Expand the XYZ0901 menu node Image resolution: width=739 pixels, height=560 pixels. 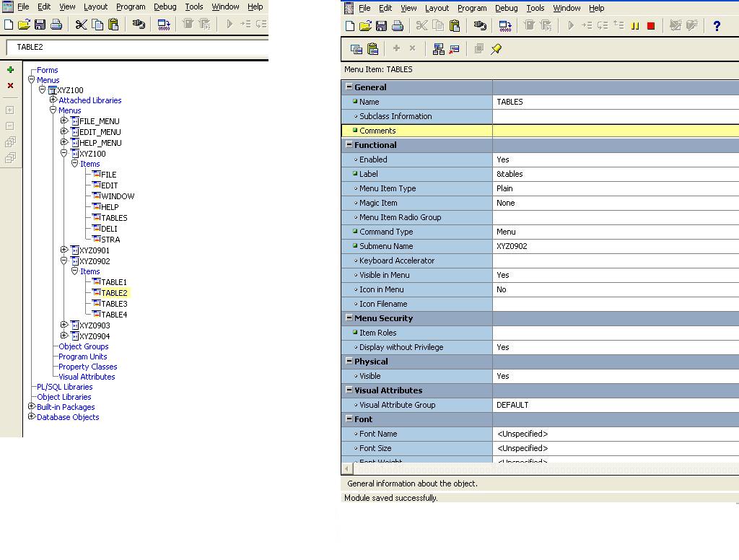(64, 250)
